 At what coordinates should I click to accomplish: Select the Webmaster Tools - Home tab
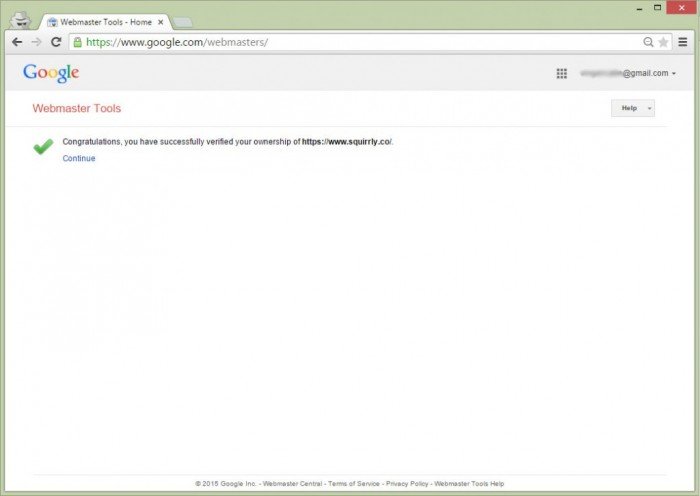[98, 21]
